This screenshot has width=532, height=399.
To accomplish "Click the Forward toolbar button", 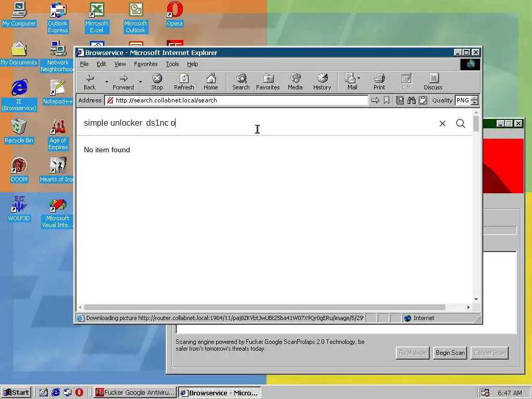I will coord(123,82).
